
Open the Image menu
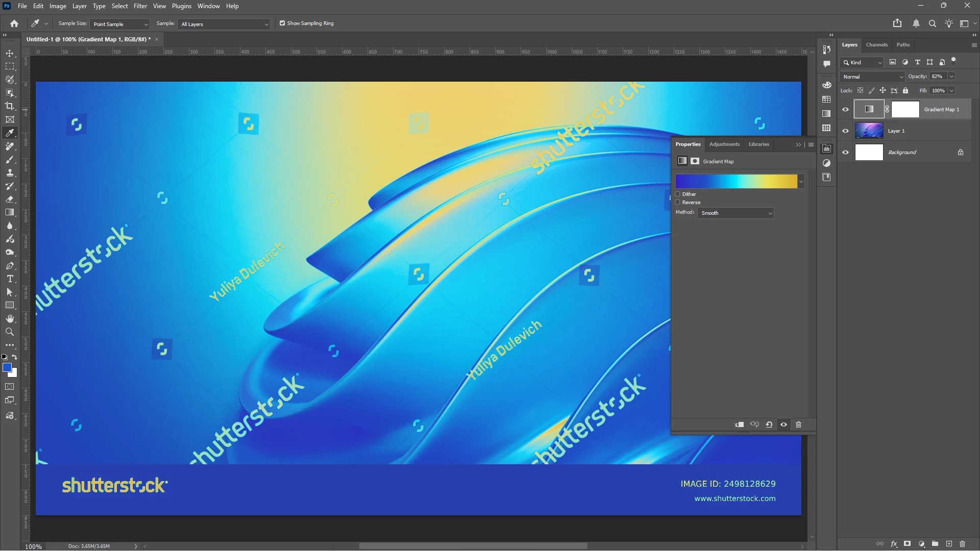click(58, 6)
